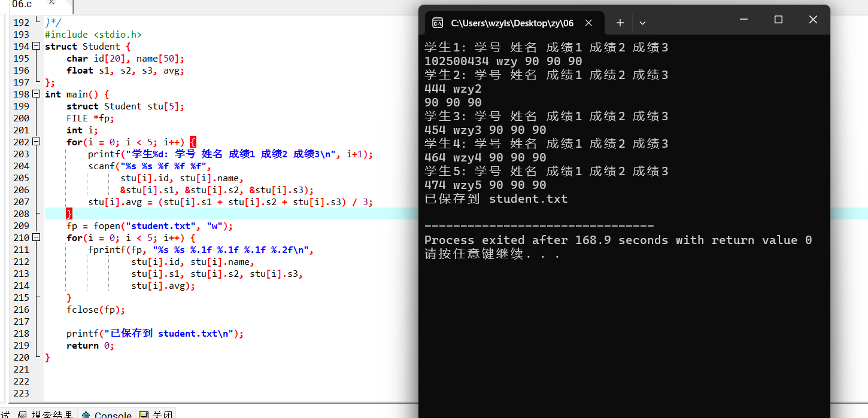Click 'fp = fopen("student.txt", "w");' line
The height and width of the screenshot is (418, 868).
150,225
